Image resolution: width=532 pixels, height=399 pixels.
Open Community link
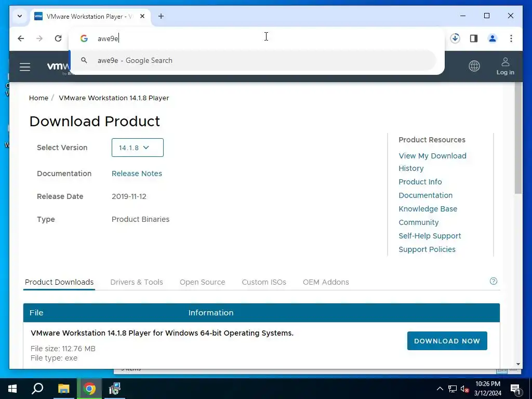tap(419, 222)
